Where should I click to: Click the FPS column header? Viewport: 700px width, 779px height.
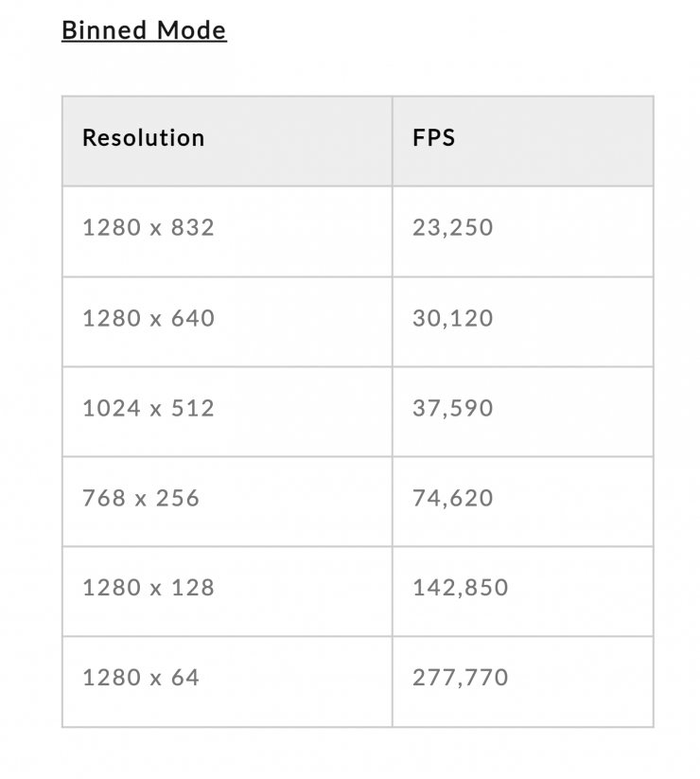pos(433,138)
